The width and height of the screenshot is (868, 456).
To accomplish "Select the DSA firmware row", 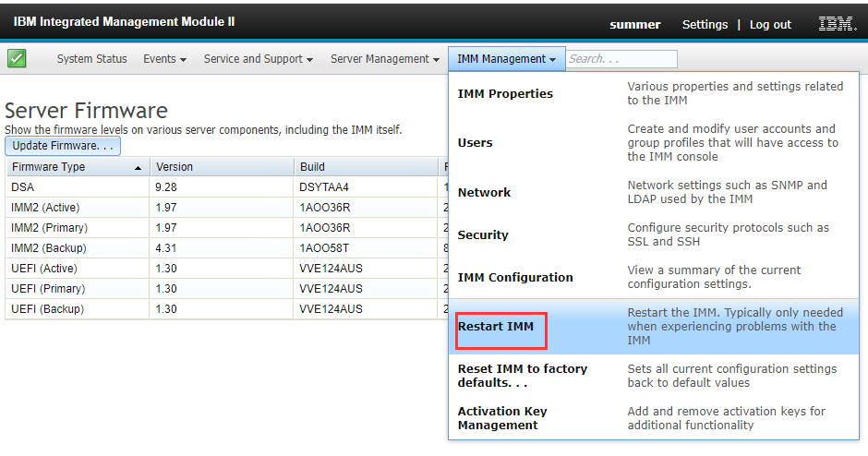I will tap(227, 187).
